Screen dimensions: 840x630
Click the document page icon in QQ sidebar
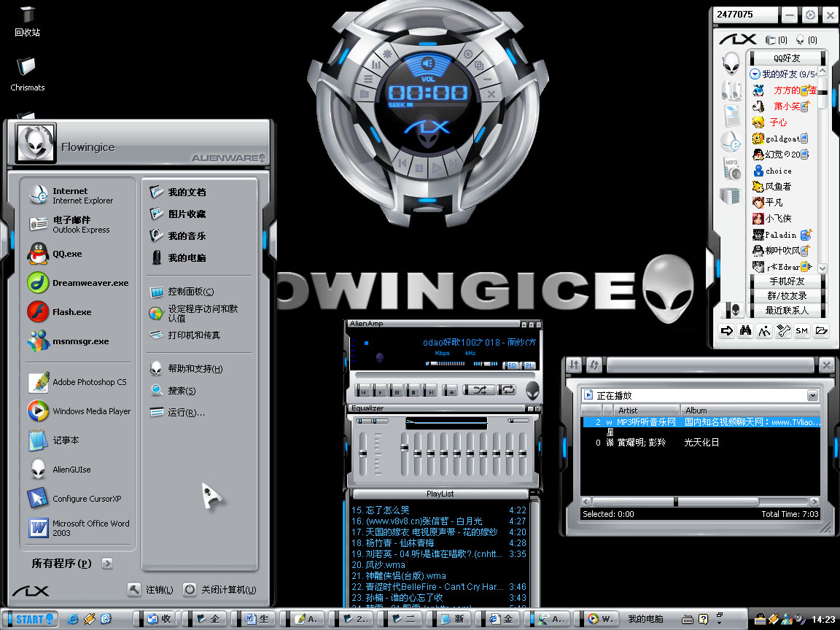pos(732,115)
